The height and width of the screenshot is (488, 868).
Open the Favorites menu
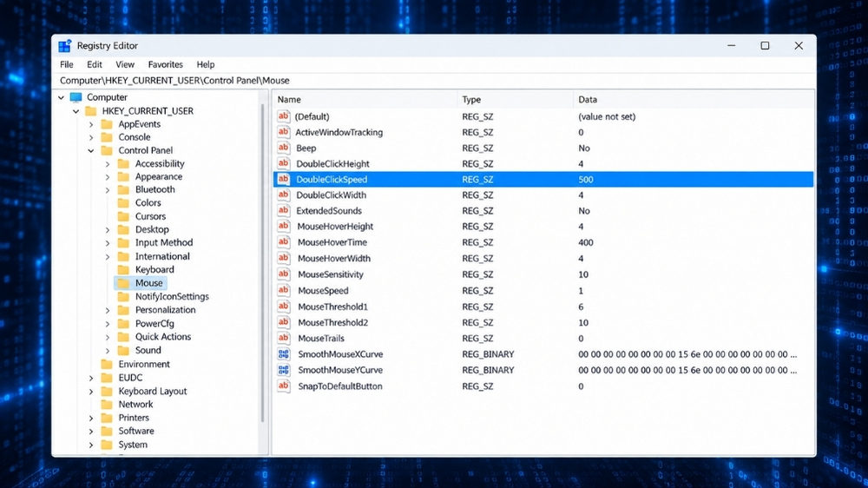166,65
